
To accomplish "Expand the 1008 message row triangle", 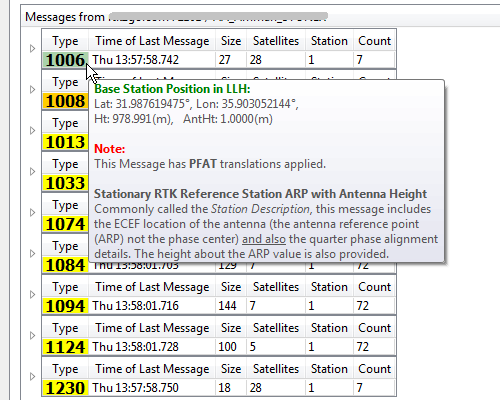I will coord(32,90).
